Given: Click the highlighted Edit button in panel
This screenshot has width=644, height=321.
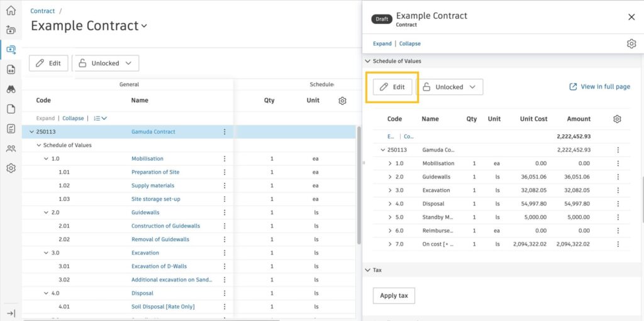Looking at the screenshot, I should [392, 87].
